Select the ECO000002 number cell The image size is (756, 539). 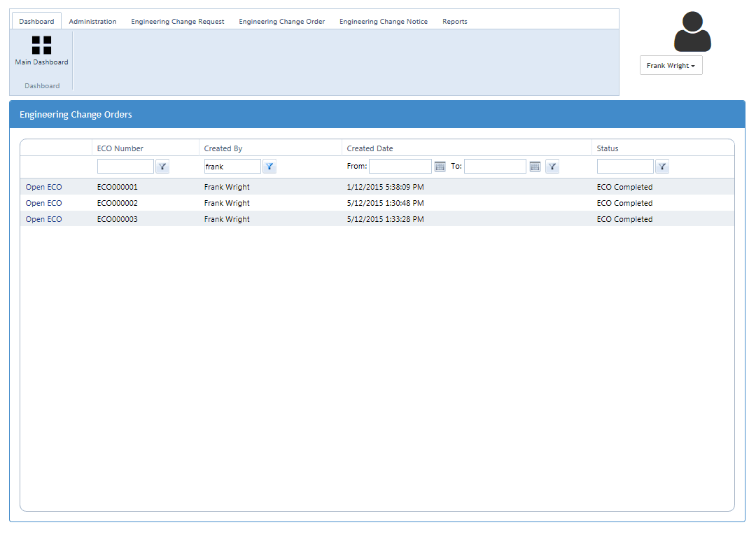(117, 203)
